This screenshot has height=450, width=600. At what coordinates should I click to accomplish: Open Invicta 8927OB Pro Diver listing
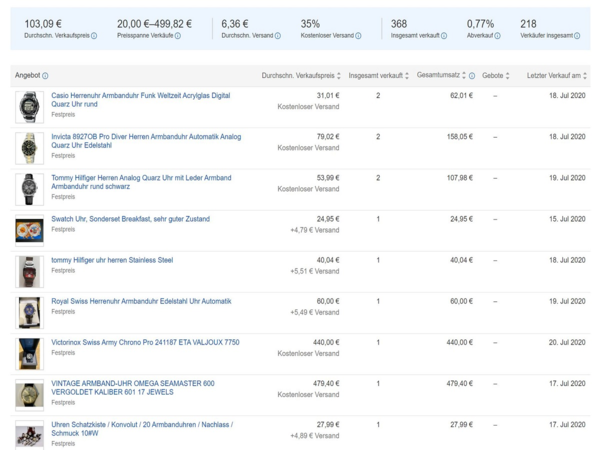146,141
